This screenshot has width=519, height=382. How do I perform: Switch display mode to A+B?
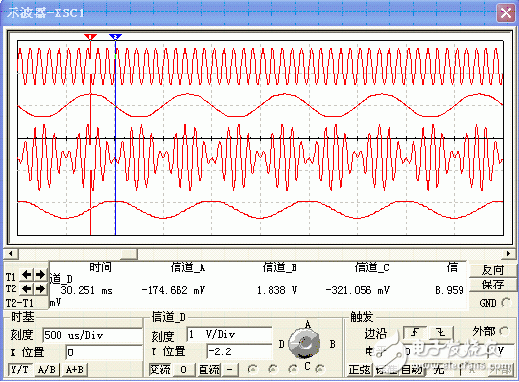pos(75,369)
